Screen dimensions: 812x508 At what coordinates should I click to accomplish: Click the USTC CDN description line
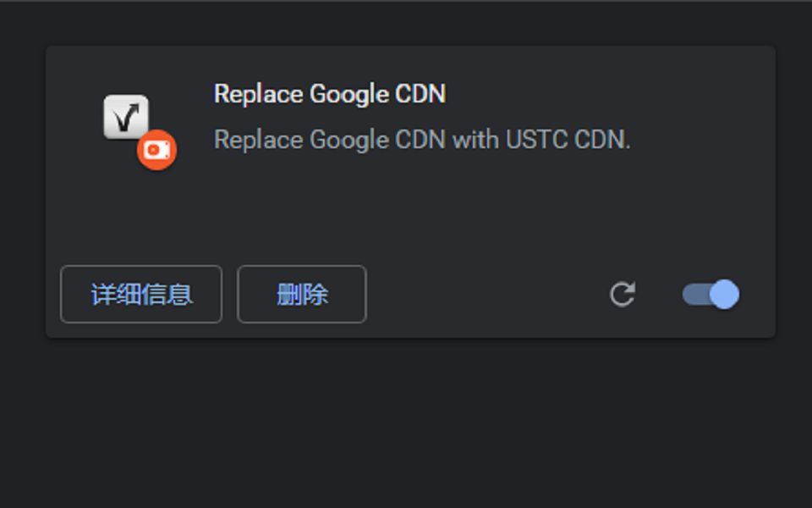(x=422, y=140)
